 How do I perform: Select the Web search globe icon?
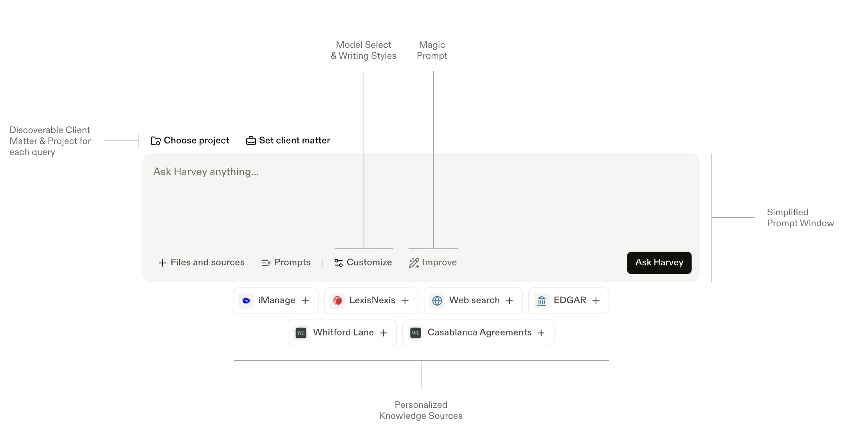[437, 300]
